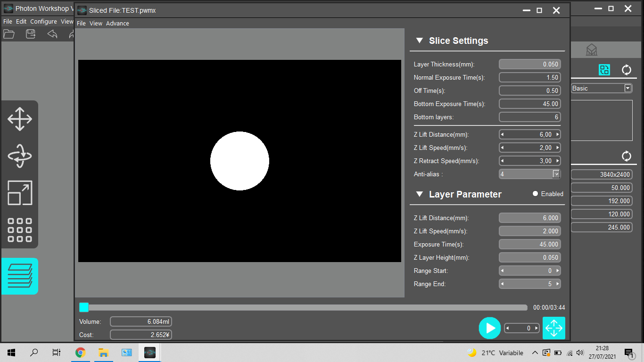
Task: Select the Scale tool in left sidebar
Action: click(20, 193)
